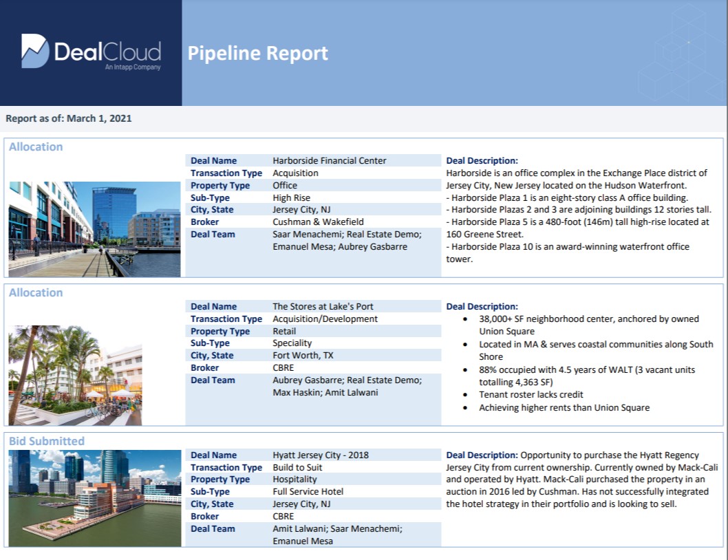Click the Acquisition/Development transaction type value
Image resolution: width=728 pixels, height=560 pixels.
tap(325, 319)
